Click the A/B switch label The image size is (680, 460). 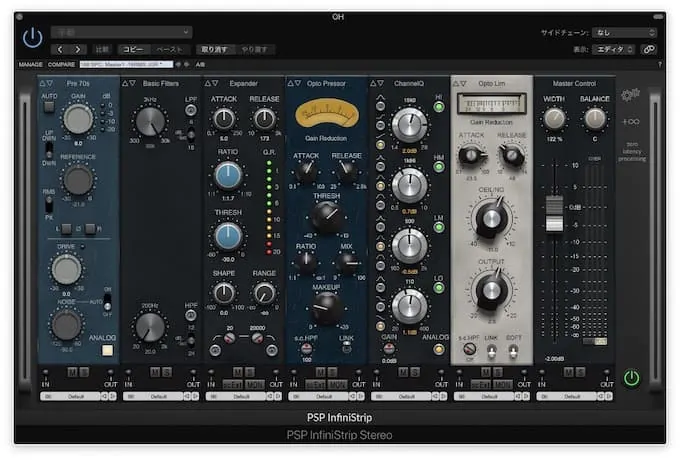click(200, 64)
